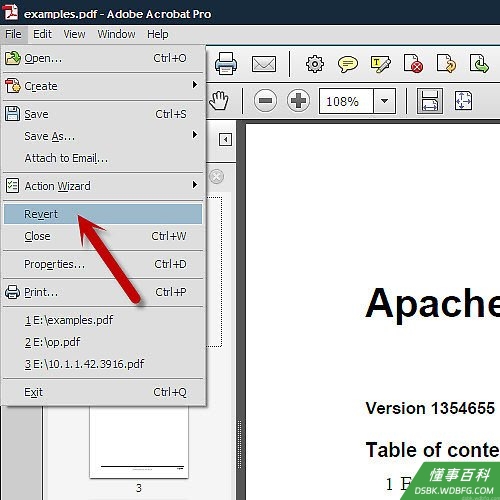Open recent file E:\examples.pdf

click(x=103, y=320)
